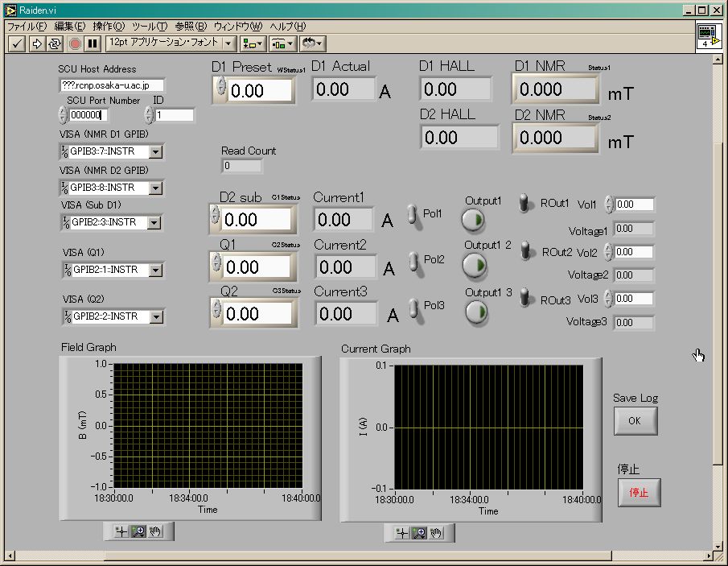Click the SCU Host Address input field

coord(111,85)
